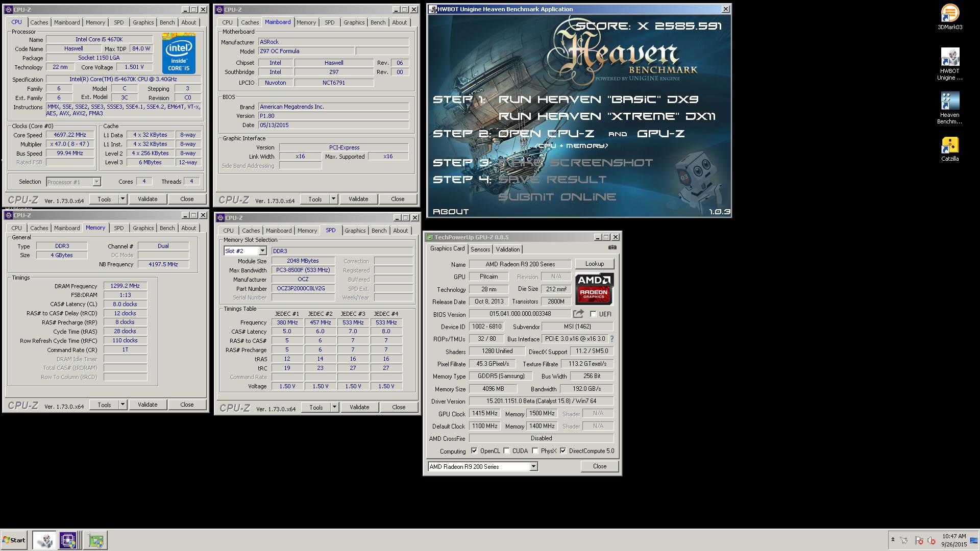Click Run Heaven "Basic" DX9 option
Viewport: 980px width, 551px height.
[598, 99]
